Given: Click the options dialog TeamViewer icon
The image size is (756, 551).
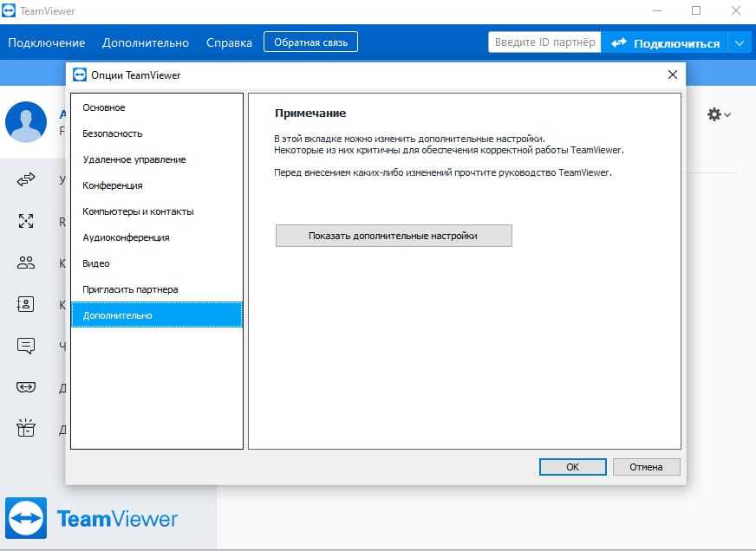Looking at the screenshot, I should click(80, 75).
